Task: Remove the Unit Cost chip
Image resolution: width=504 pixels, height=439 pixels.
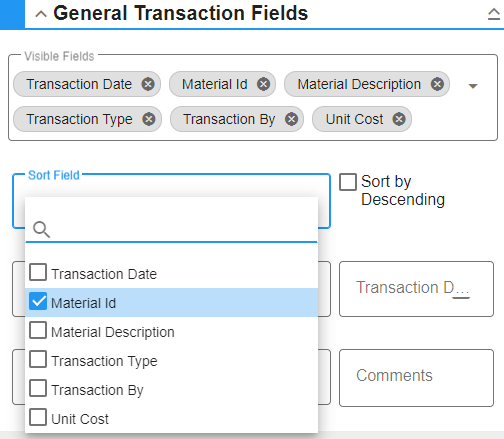Action: tap(399, 119)
